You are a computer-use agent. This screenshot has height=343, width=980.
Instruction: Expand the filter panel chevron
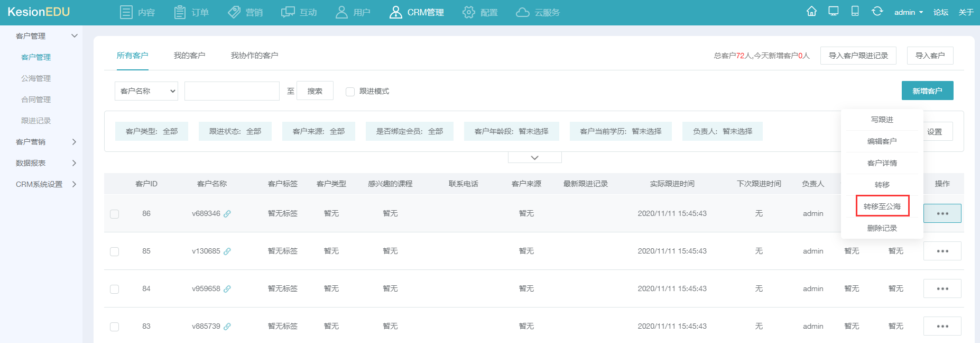(x=534, y=158)
